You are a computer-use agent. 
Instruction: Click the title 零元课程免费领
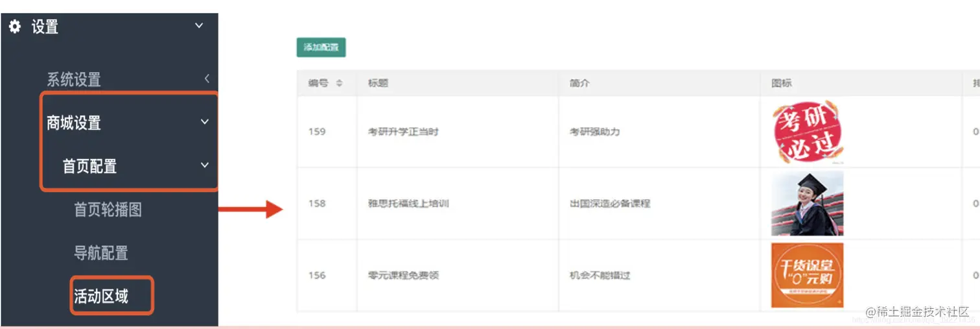(x=403, y=275)
